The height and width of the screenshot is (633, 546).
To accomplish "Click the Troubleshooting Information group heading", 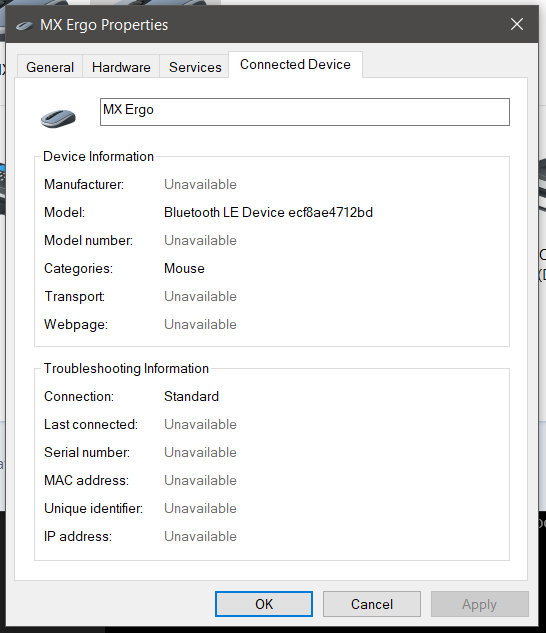I will tap(126, 369).
